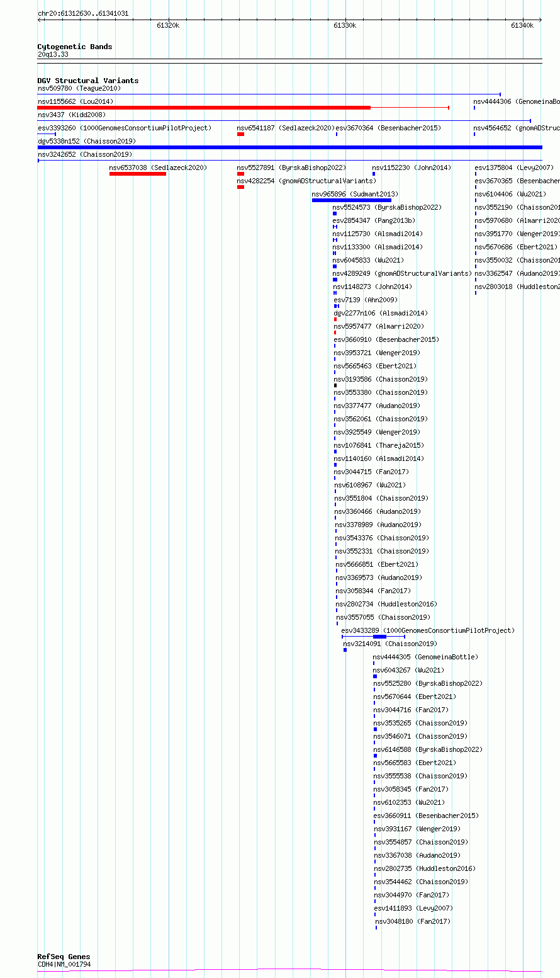Open nsv1140160 (Alsmadi2014) label
The width and height of the screenshot is (560, 978).
[379, 458]
